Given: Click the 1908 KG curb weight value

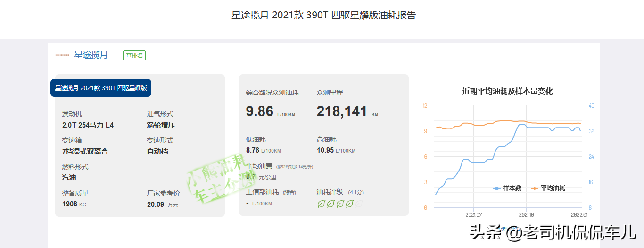Looking at the screenshot, I should click(74, 204).
